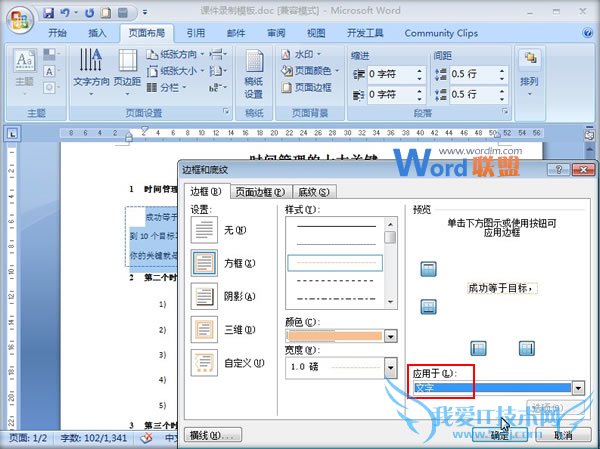
Task: Switch to Insert (插入) ribbon tab
Action: [97, 33]
